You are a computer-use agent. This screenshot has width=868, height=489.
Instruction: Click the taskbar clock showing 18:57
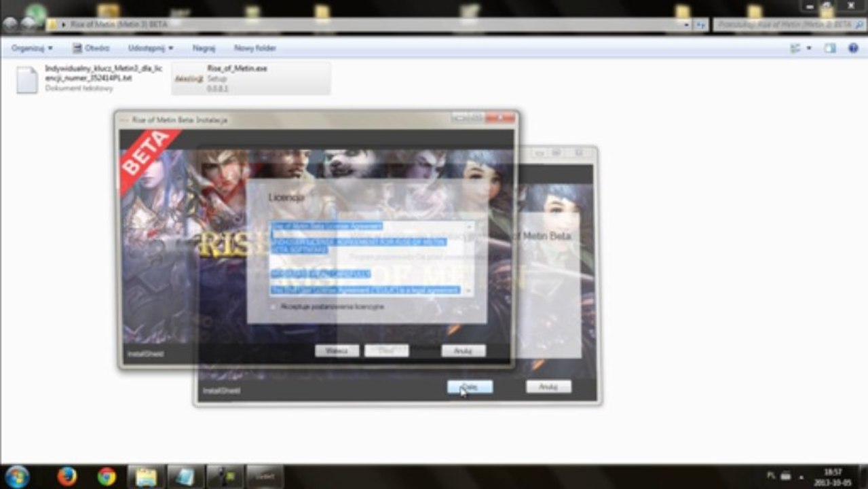[832, 476]
